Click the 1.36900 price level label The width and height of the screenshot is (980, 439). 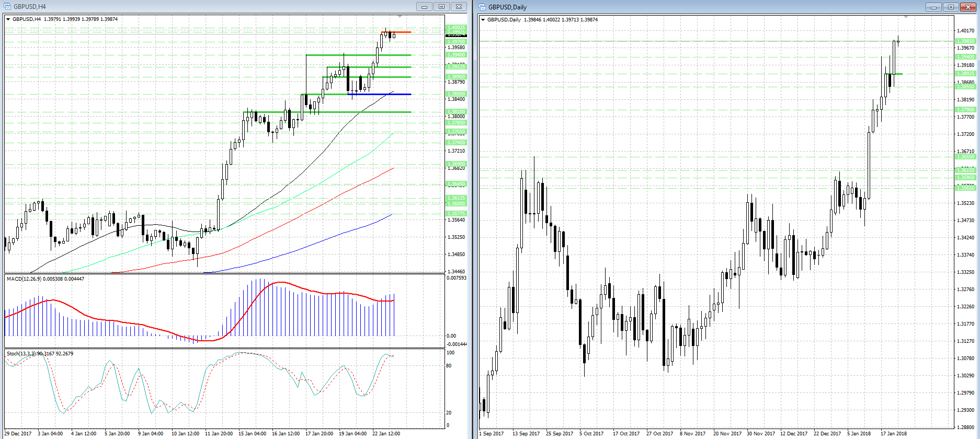[456, 164]
